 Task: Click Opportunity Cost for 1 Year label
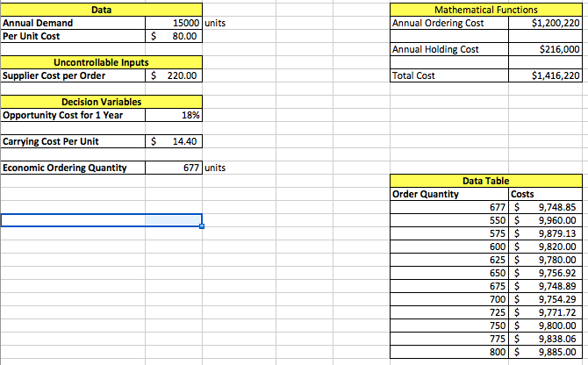pos(73,115)
